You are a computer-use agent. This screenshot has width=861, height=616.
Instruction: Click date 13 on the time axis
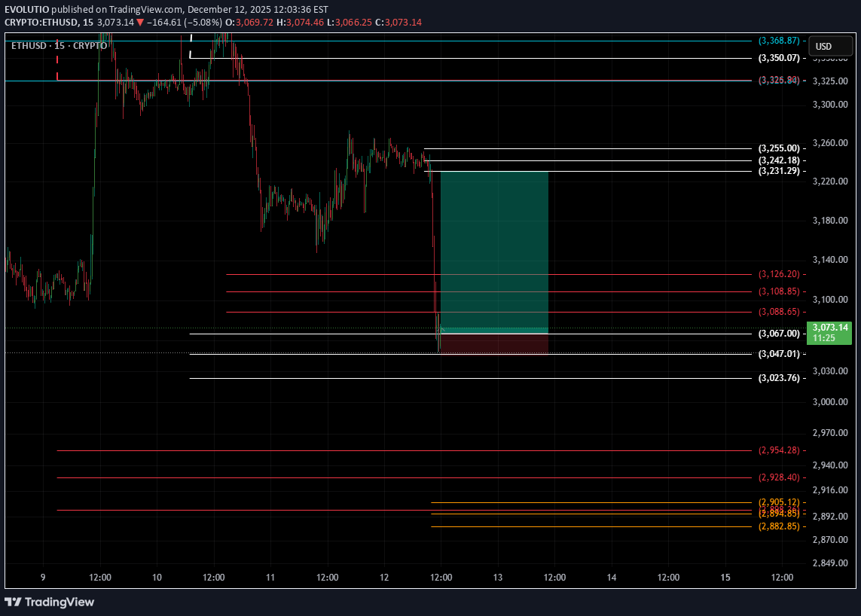coord(497,577)
